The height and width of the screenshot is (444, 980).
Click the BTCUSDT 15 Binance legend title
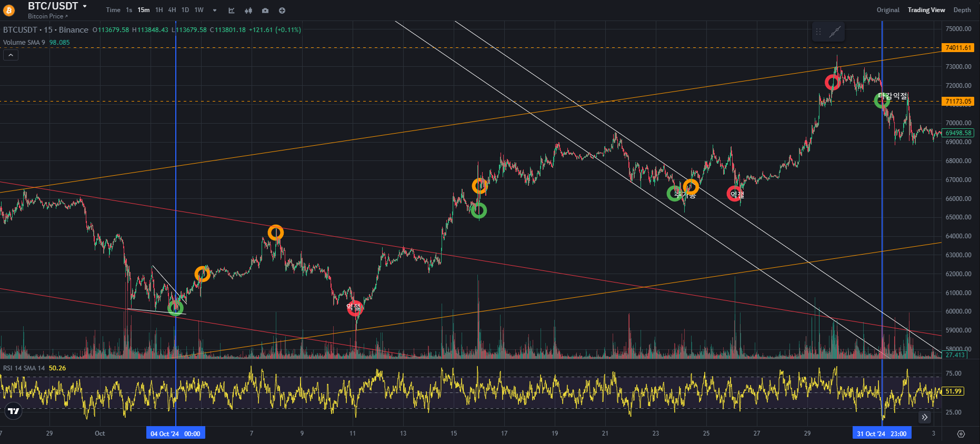click(x=46, y=30)
